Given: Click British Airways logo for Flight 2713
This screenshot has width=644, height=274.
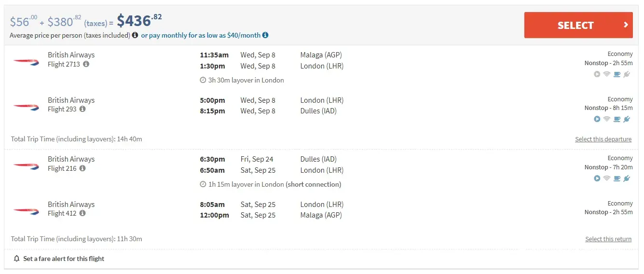Looking at the screenshot, I should click(x=26, y=61).
